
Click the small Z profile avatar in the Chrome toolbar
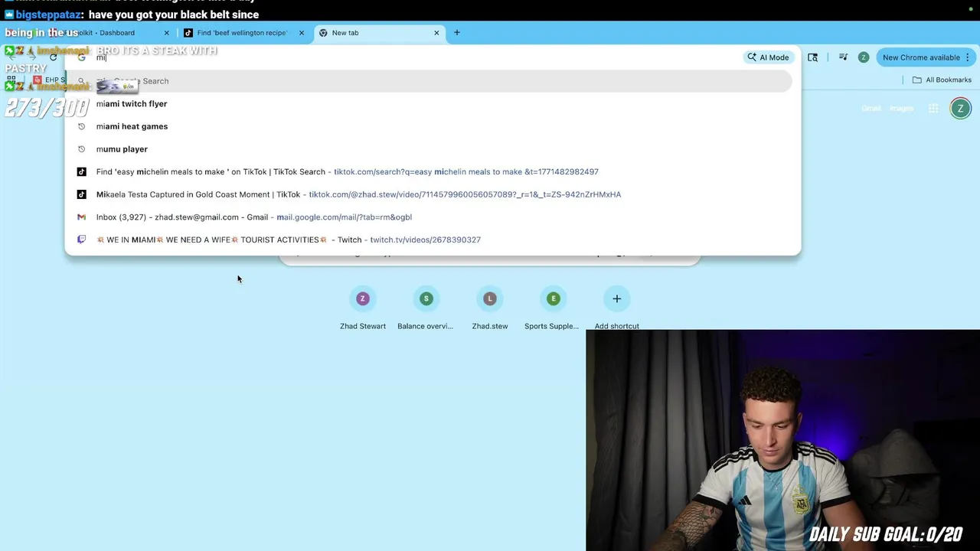(x=864, y=57)
